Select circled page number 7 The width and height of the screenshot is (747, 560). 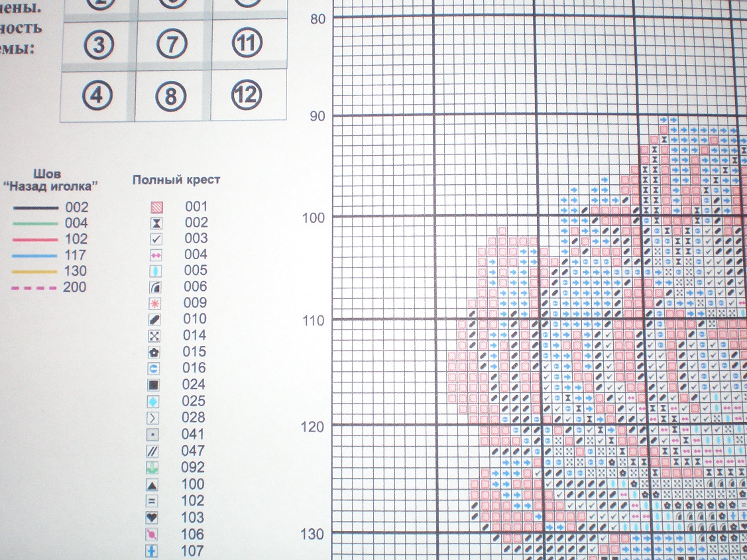(171, 46)
